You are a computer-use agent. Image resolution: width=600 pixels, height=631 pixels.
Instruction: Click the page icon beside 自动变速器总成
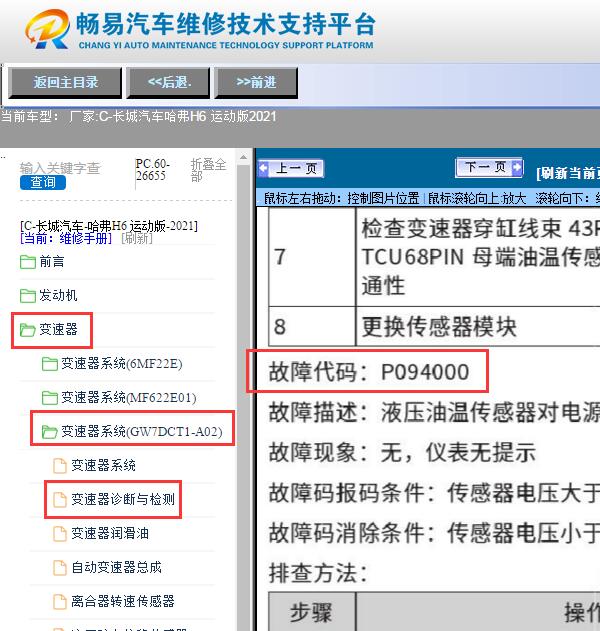point(60,568)
